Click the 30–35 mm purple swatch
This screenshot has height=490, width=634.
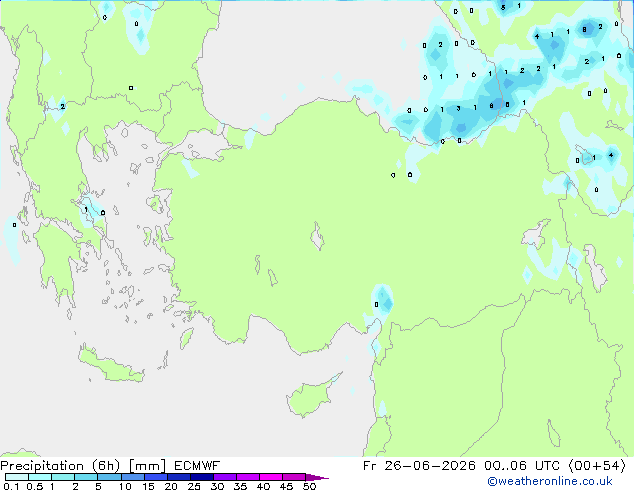click(225, 477)
